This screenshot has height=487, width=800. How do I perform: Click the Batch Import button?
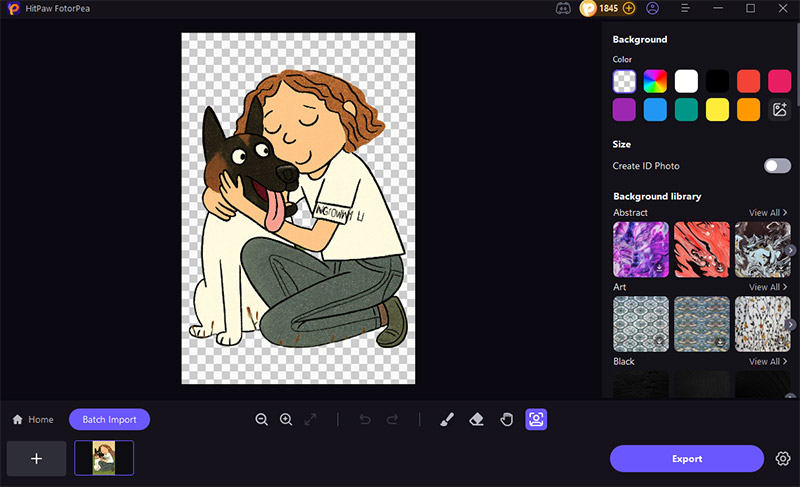[109, 420]
